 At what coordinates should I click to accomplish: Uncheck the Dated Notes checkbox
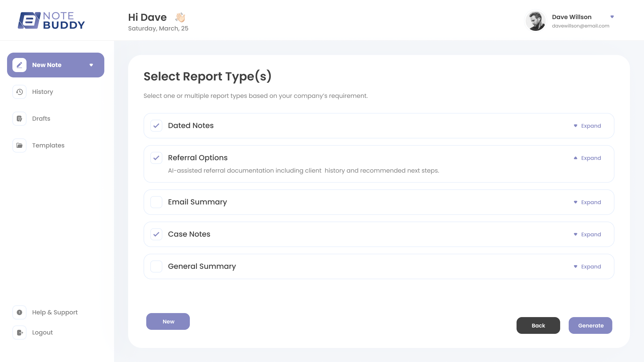(x=156, y=126)
